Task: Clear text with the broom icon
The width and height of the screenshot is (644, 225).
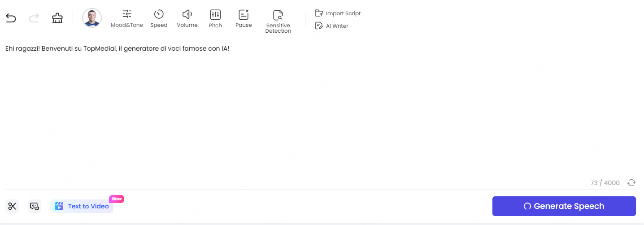Action: 57,18
